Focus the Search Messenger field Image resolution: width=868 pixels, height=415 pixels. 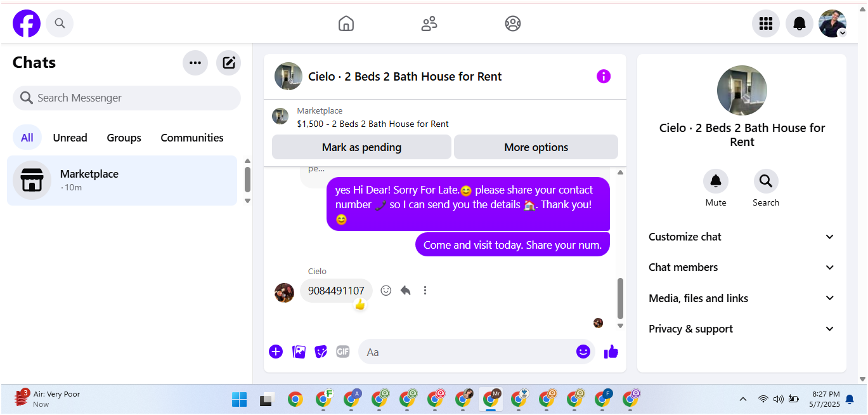pyautogui.click(x=127, y=98)
